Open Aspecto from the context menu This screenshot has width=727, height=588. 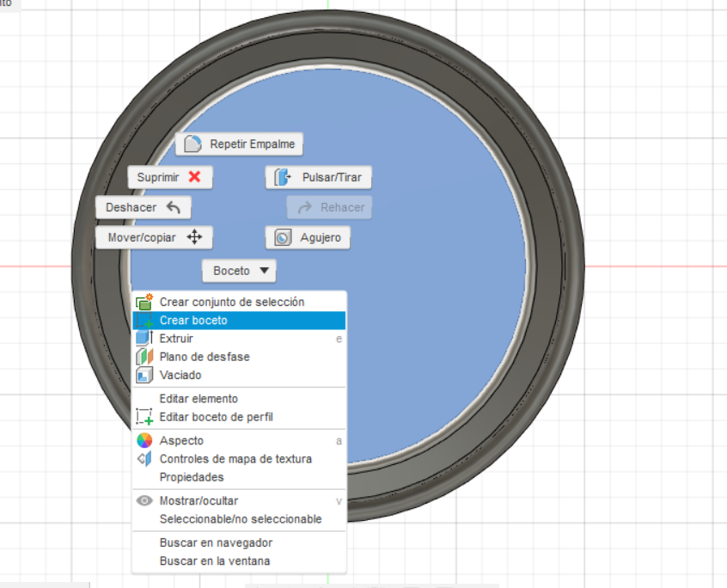[x=239, y=440]
